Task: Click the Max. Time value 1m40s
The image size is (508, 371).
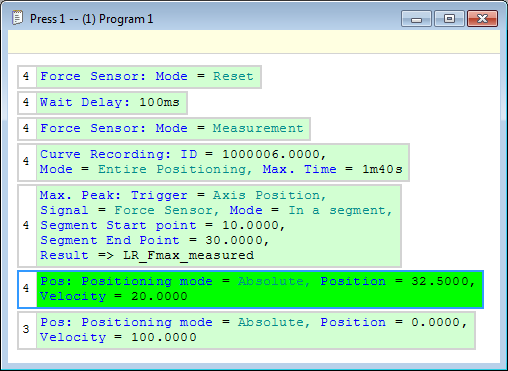Action: (x=382, y=169)
